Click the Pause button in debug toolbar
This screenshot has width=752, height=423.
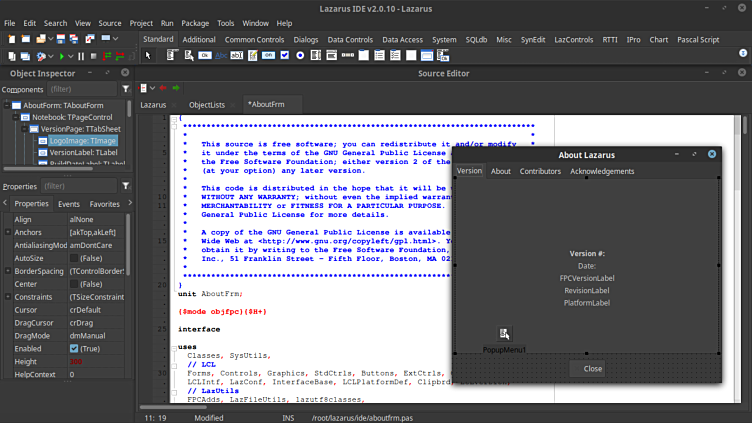pos(80,56)
